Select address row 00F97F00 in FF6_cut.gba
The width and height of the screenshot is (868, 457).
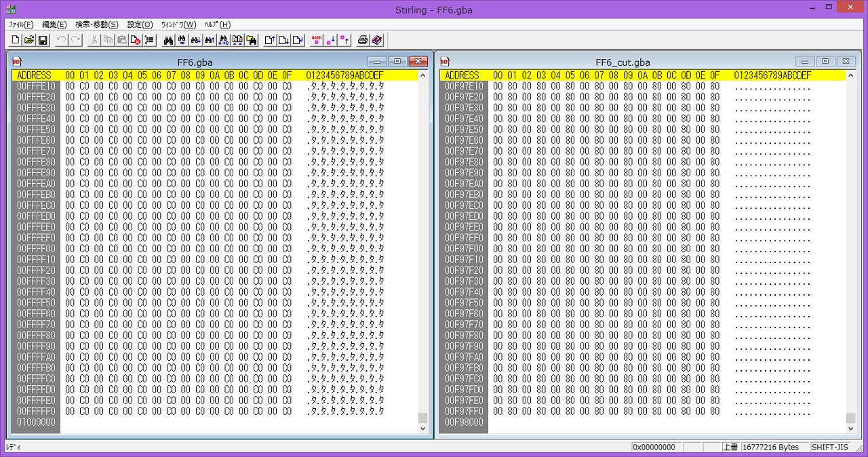pyautogui.click(x=465, y=249)
